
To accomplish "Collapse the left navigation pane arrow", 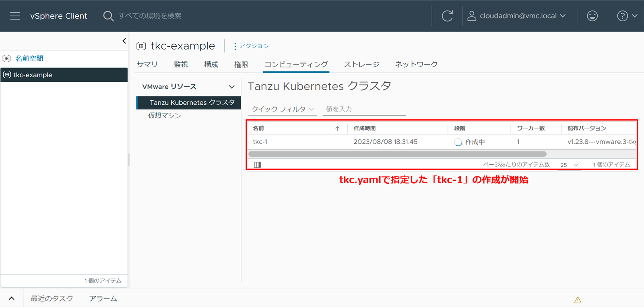I will pyautogui.click(x=124, y=41).
